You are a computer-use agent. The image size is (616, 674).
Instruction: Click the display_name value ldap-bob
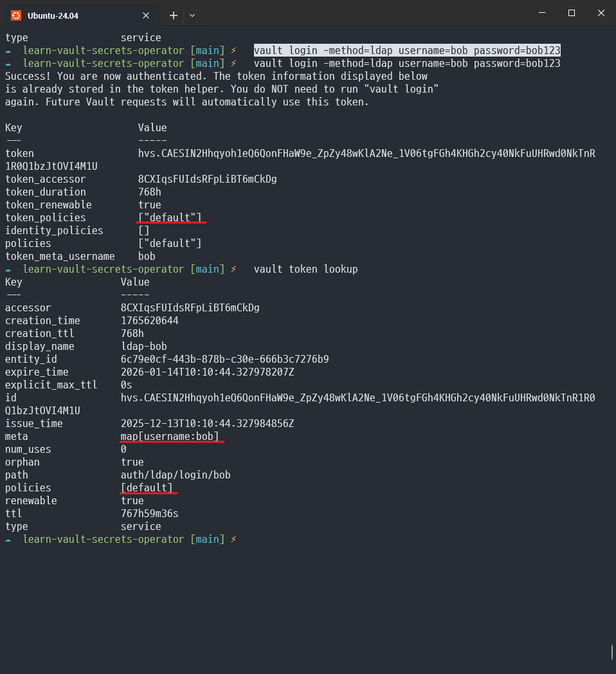(143, 347)
